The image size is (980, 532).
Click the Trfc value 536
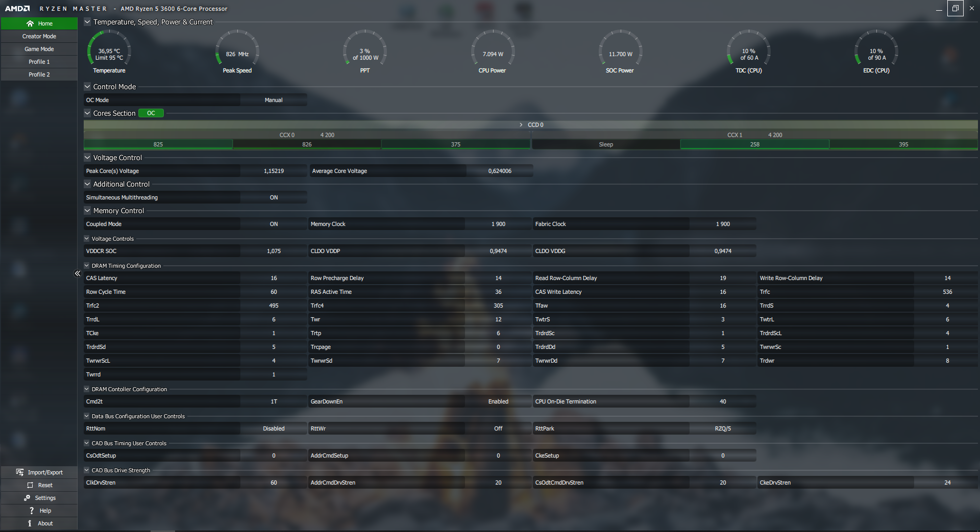pos(947,292)
